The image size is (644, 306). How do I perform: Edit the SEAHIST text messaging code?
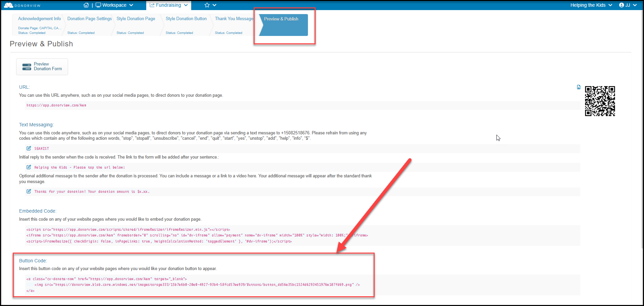29,148
